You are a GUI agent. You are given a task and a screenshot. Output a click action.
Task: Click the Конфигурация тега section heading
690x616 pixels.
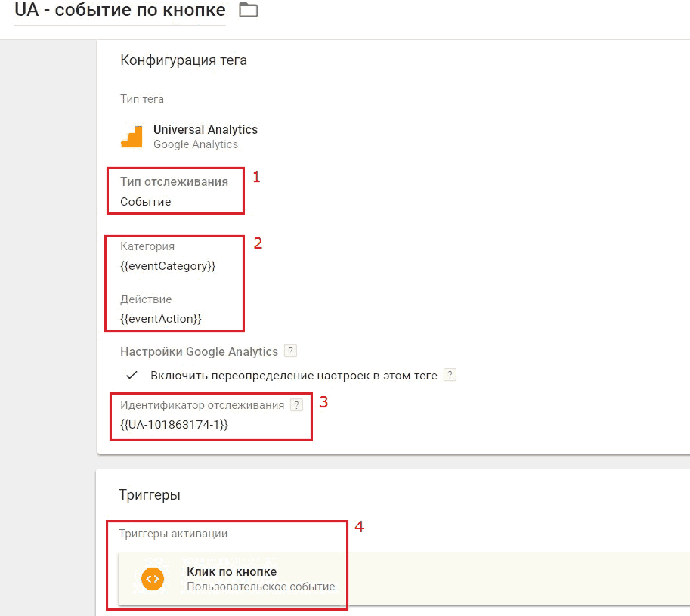click(184, 60)
